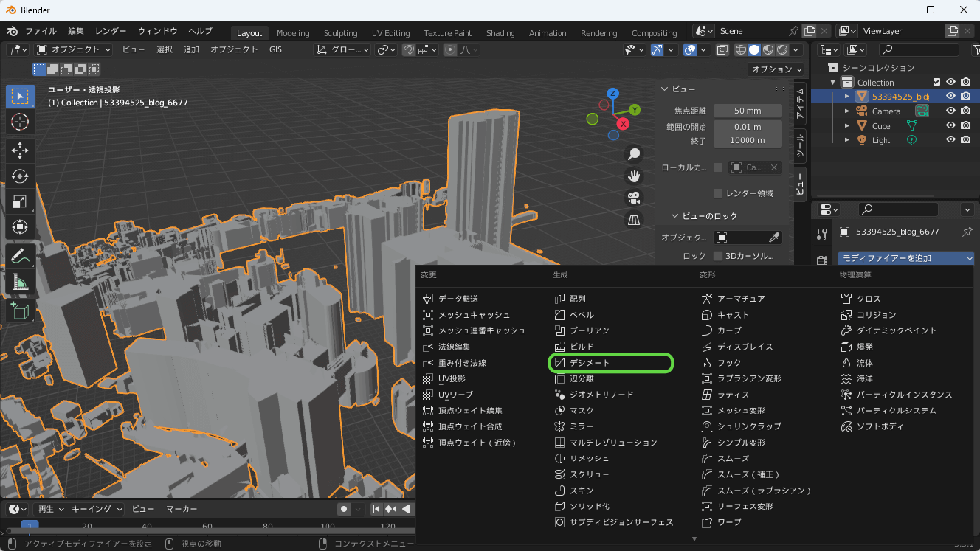980x551 pixels.
Task: Add the ソリッド化 modifier
Action: pos(582,506)
